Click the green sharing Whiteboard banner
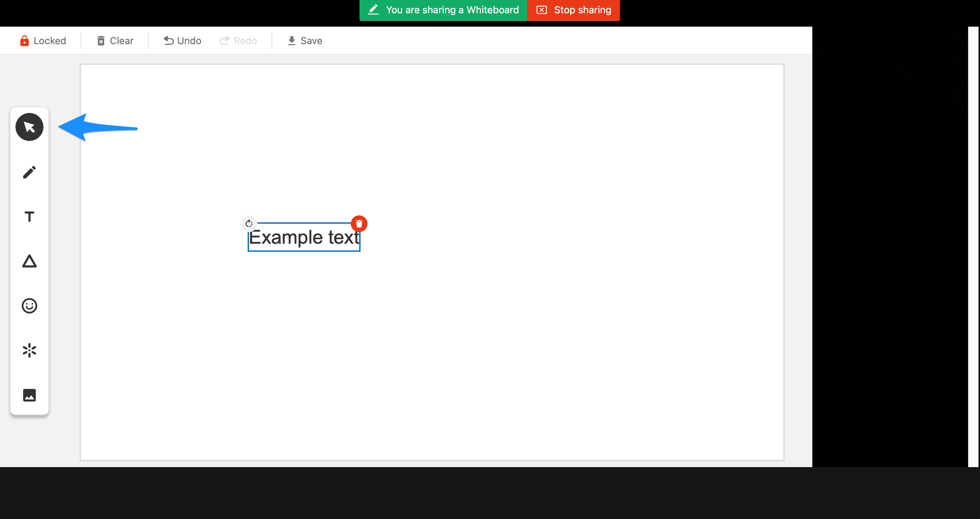980x519 pixels. (443, 10)
